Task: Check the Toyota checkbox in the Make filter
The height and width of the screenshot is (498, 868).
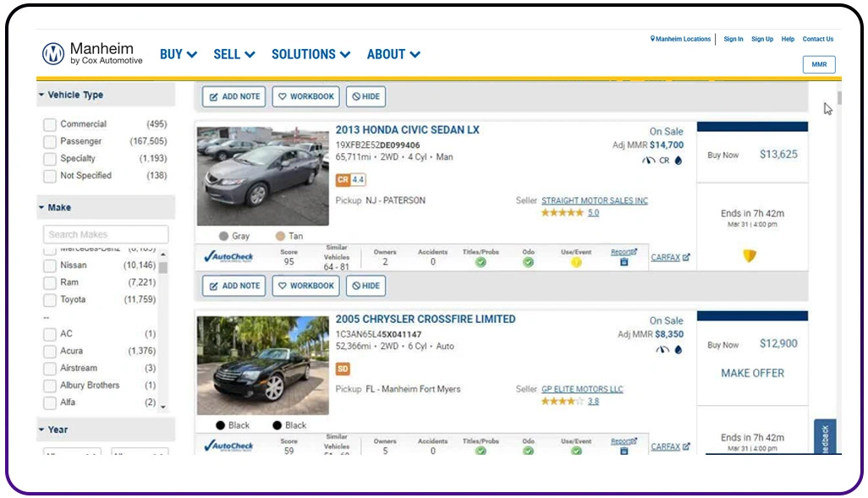Action: coord(50,299)
